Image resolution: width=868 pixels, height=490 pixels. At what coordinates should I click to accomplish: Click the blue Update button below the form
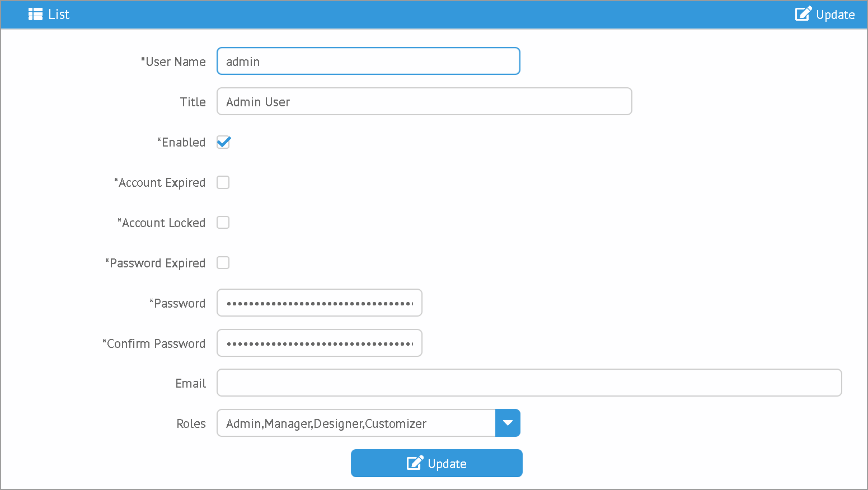tap(437, 463)
